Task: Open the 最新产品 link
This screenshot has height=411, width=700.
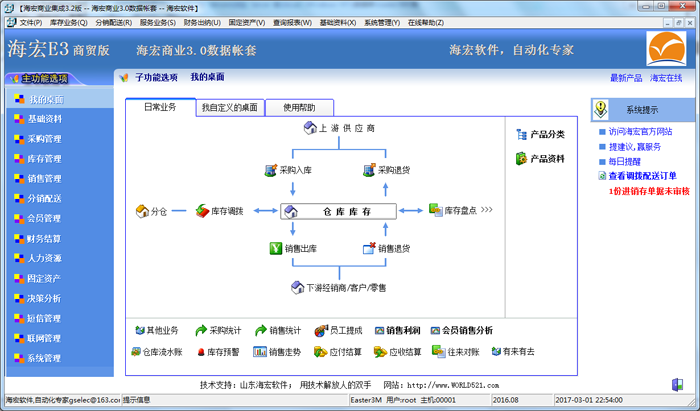Action: (626, 78)
